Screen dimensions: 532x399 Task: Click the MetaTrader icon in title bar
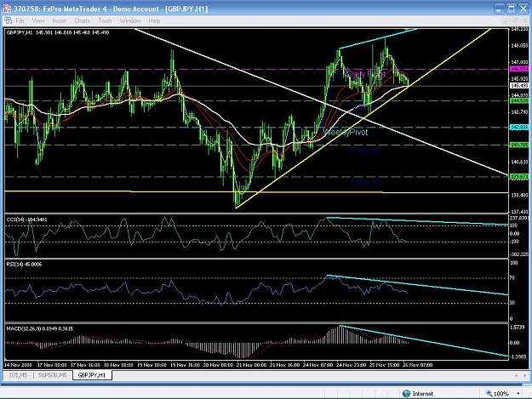point(7,9)
